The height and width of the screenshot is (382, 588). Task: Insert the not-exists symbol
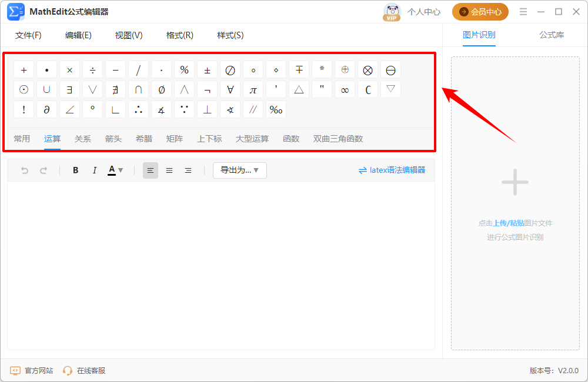115,89
